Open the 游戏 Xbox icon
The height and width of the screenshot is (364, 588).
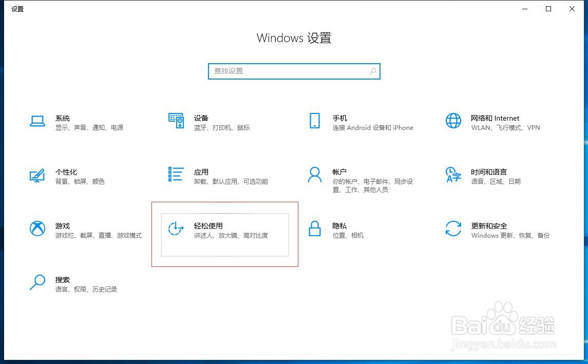click(37, 228)
